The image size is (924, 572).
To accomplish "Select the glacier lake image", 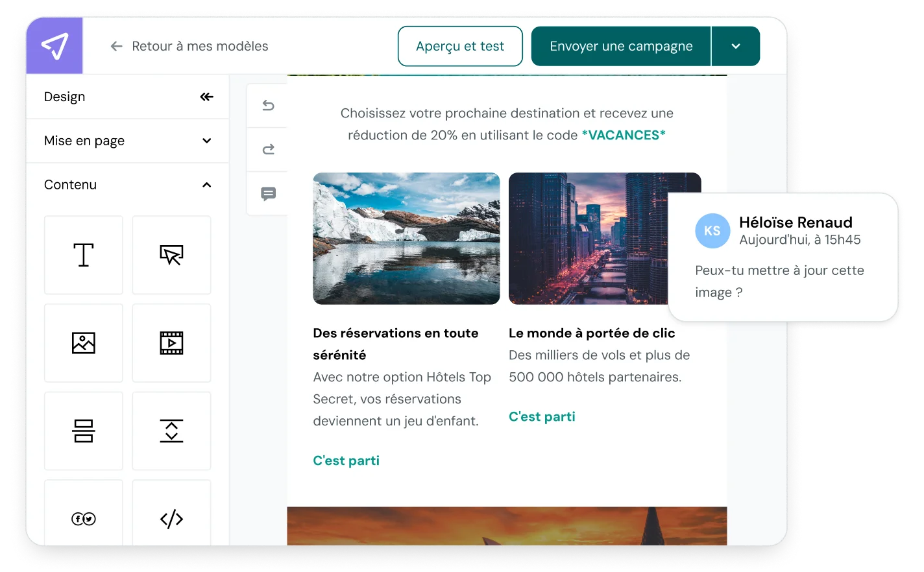I will click(x=406, y=238).
